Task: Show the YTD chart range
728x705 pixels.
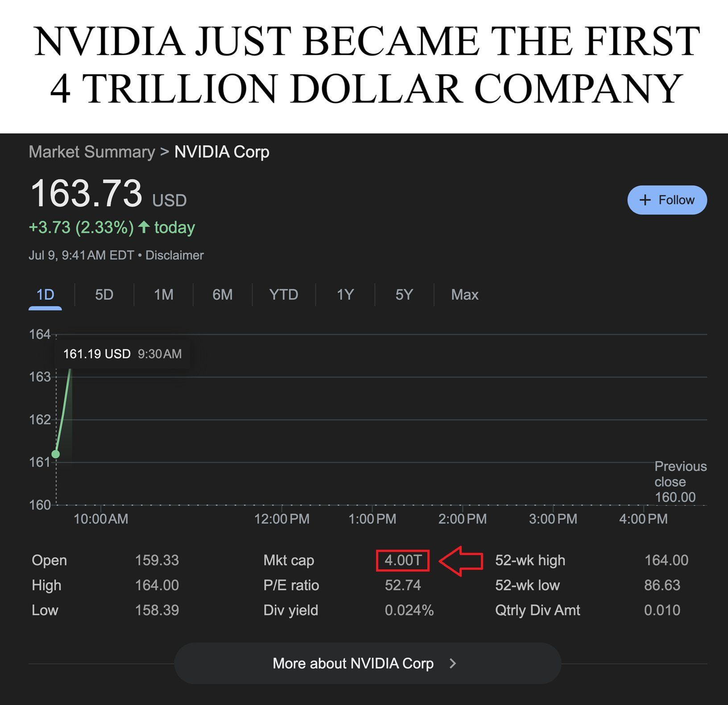Action: point(284,295)
